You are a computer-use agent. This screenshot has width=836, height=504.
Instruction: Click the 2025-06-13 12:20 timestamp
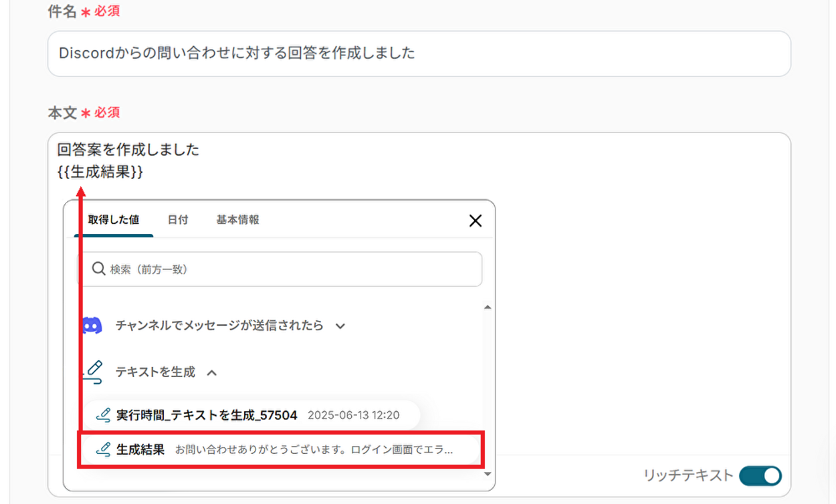click(x=353, y=415)
